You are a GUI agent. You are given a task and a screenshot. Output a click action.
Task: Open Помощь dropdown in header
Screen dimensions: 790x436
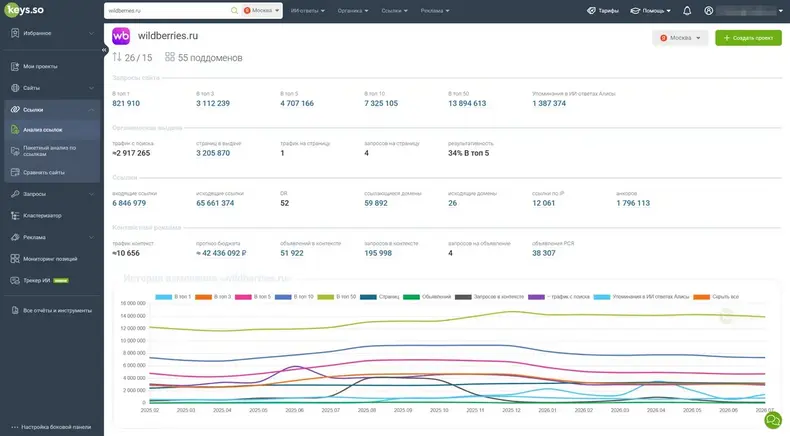[x=650, y=11]
